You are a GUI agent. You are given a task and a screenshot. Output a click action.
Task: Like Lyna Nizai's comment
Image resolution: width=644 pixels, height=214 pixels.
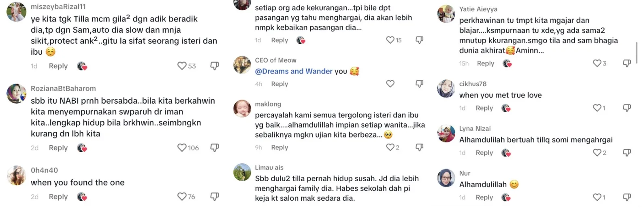click(x=597, y=153)
